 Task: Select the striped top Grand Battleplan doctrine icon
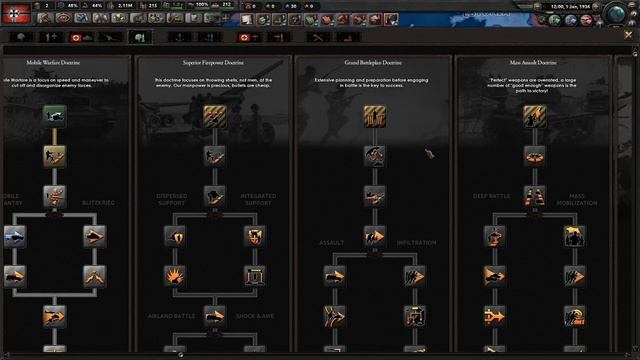coord(375,116)
